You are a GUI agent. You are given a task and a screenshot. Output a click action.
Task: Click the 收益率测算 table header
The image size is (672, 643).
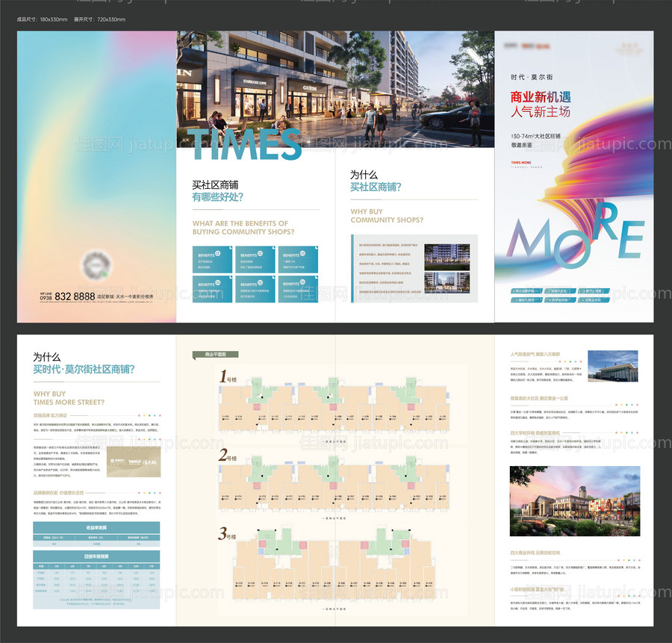(x=96, y=527)
